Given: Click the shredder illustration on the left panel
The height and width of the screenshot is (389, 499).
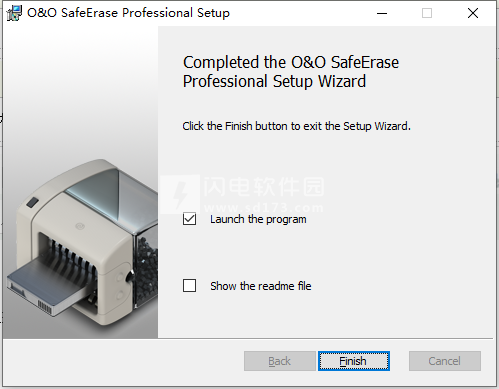Looking at the screenshot, I should point(82,242).
